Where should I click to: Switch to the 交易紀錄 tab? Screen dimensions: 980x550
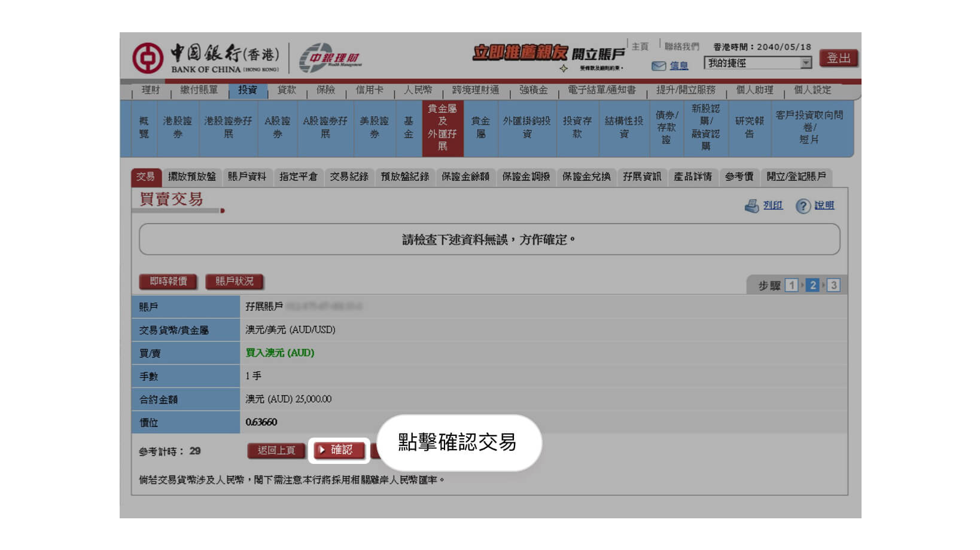click(x=349, y=176)
